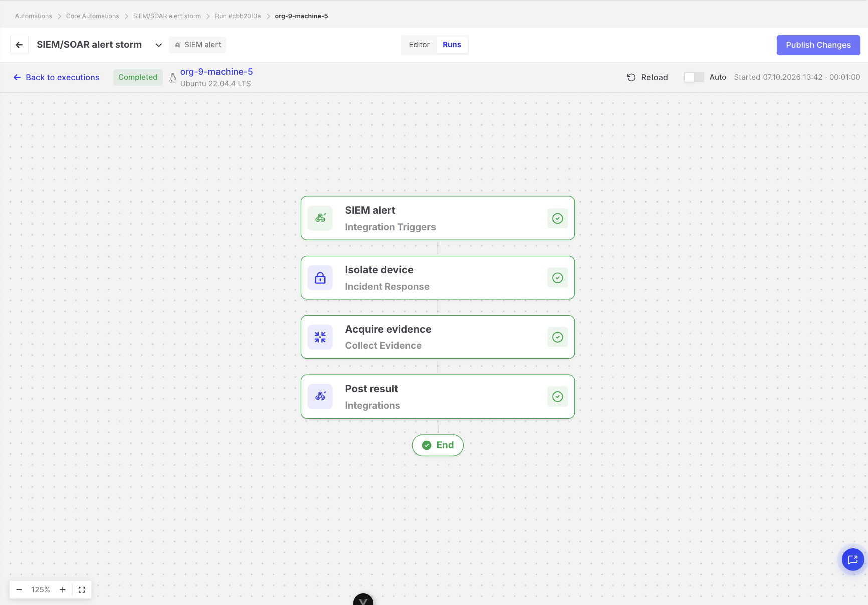
Task: Go back to executions
Action: click(56, 77)
